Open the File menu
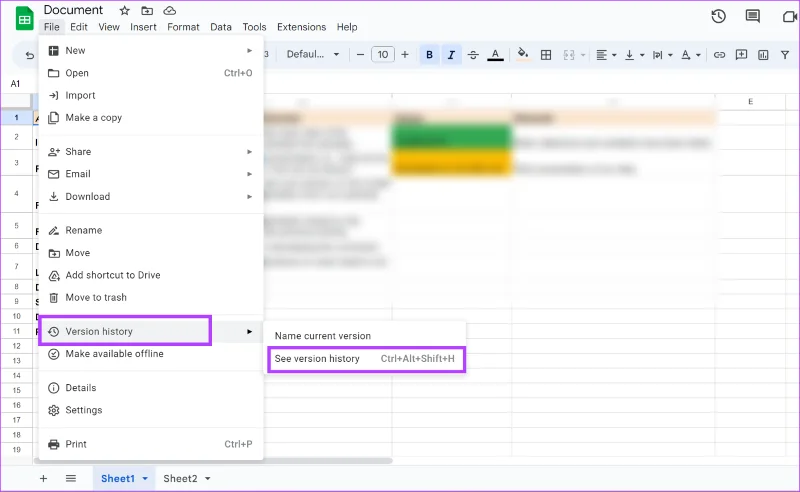800x492 pixels. (x=52, y=27)
